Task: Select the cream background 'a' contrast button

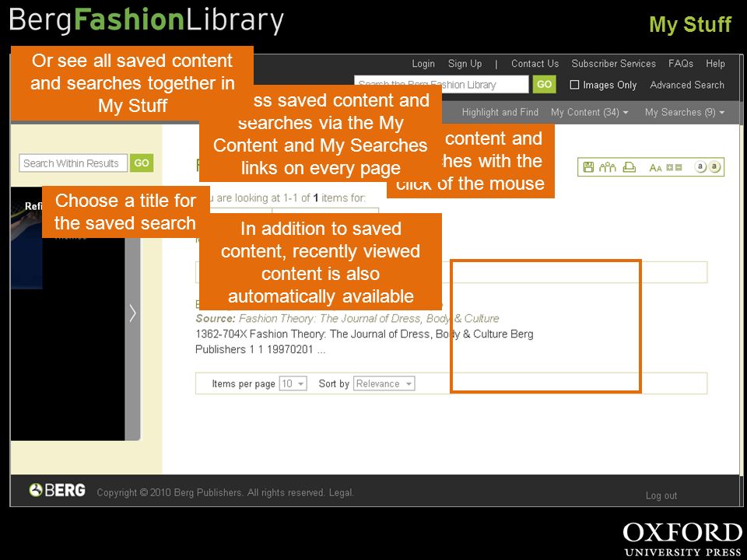Action: [x=714, y=166]
